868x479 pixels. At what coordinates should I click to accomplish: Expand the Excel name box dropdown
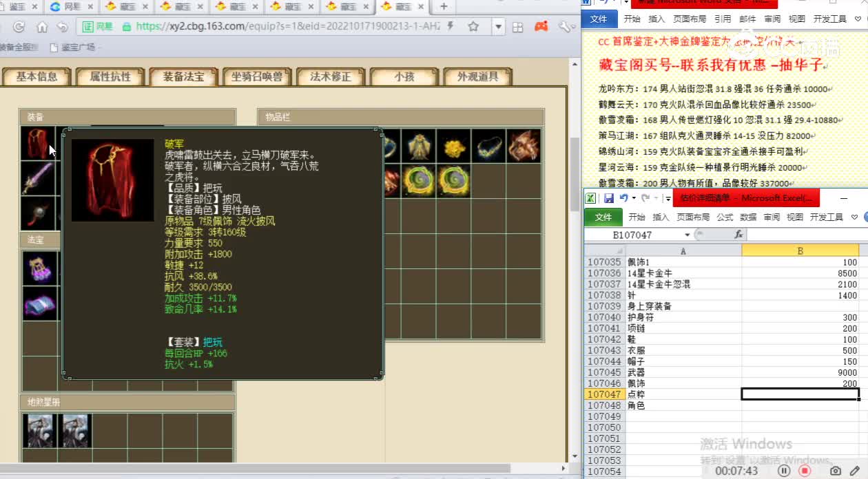click(686, 235)
